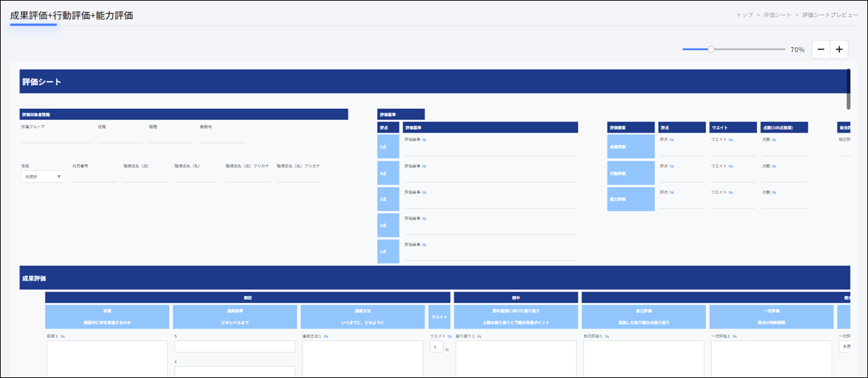Open the partially visible 一次評価 dropdown at right edge
Viewport: 868px width, 378px height.
click(844, 346)
